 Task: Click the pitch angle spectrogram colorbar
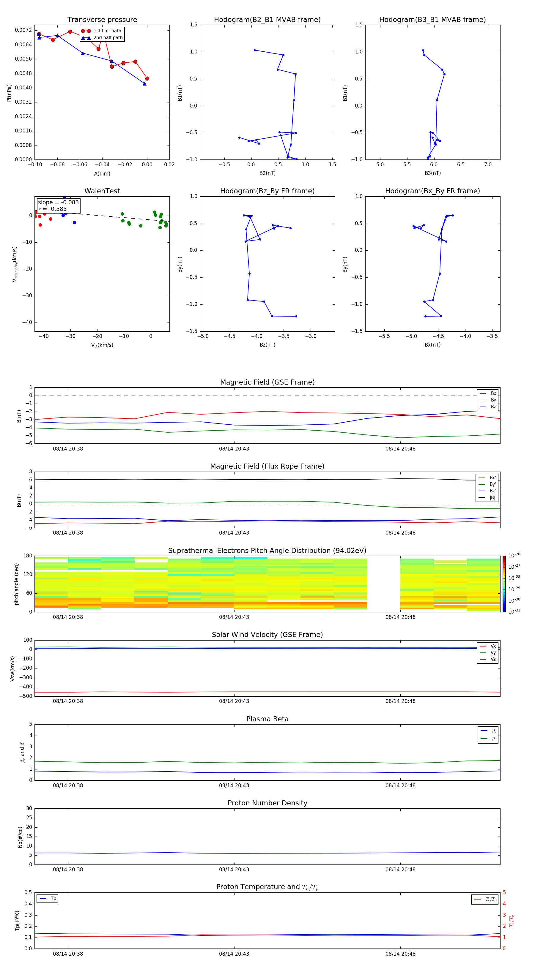coord(504,584)
